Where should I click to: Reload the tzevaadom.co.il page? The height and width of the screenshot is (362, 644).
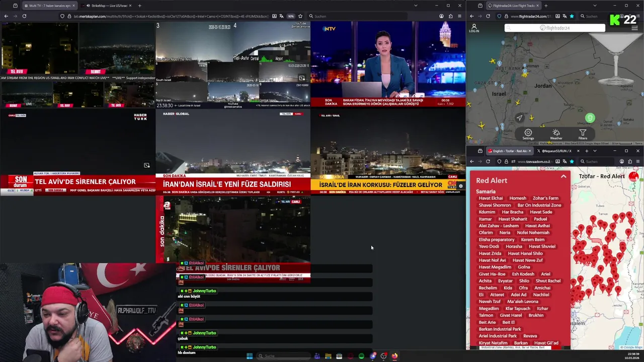[488, 161]
